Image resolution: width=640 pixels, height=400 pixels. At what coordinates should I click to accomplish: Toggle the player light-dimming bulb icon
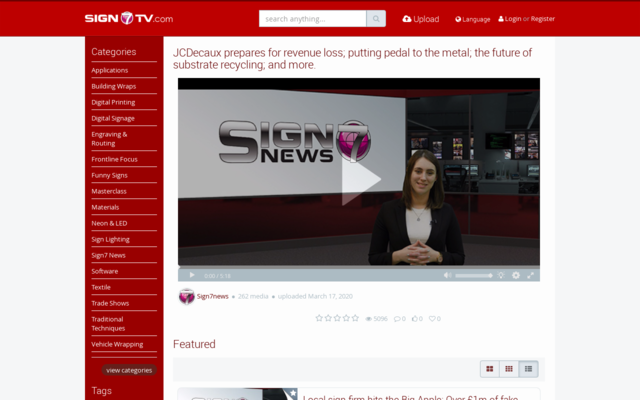(x=501, y=276)
